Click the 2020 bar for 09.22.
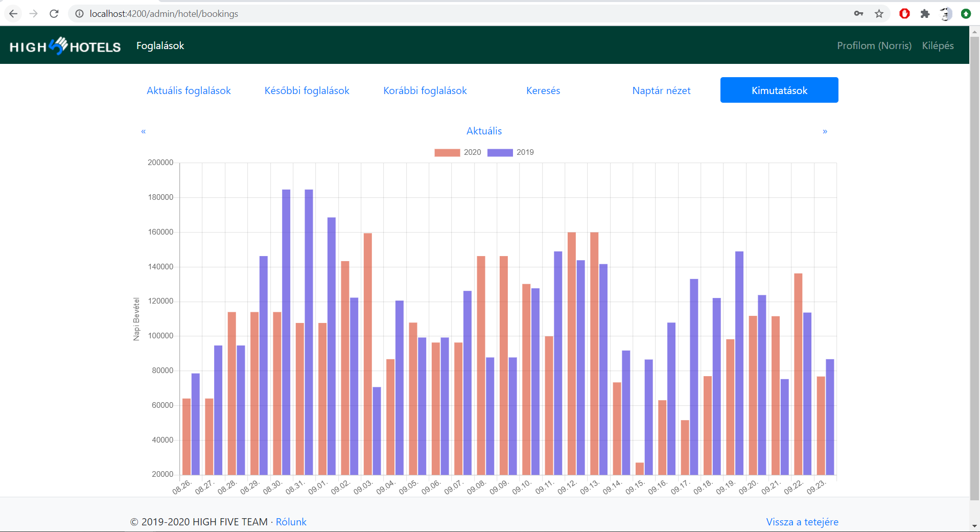This screenshot has height=532, width=980. (x=798, y=374)
